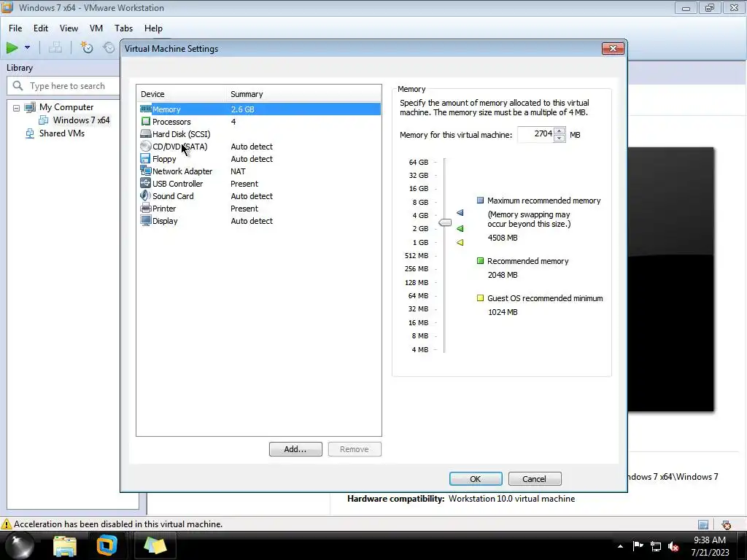
Task: Click the 4508 MB maximum memory value
Action: (502, 237)
